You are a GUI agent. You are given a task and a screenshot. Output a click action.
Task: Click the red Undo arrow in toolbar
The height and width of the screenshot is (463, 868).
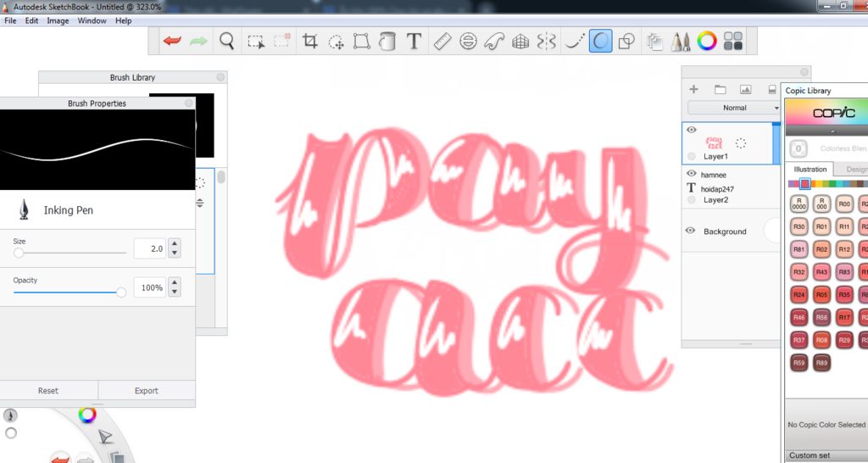click(172, 41)
